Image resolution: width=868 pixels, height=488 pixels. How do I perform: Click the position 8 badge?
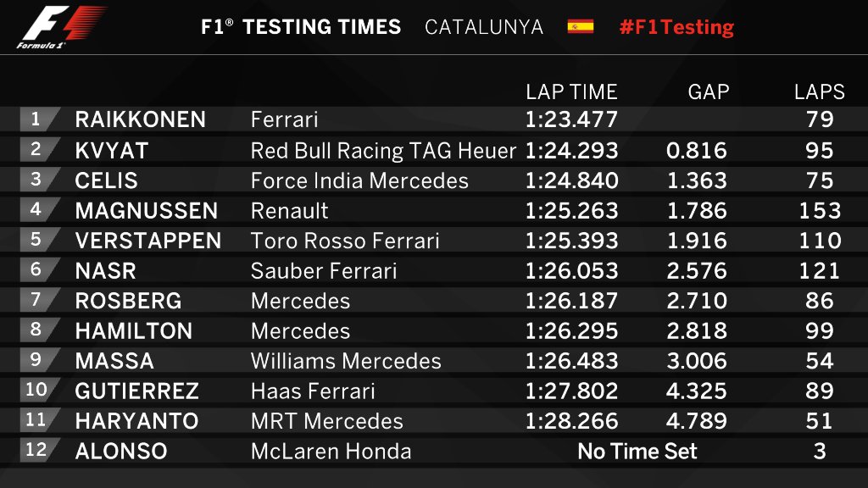click(x=37, y=330)
